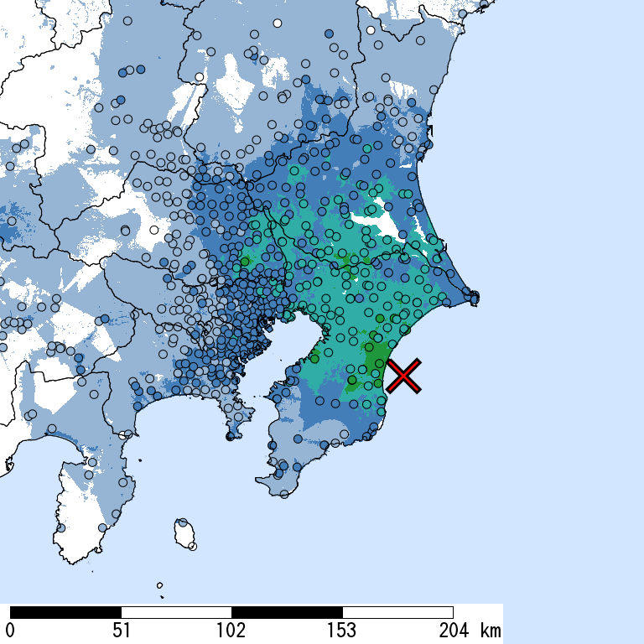Click the red X epicenter marker

pyautogui.click(x=403, y=376)
